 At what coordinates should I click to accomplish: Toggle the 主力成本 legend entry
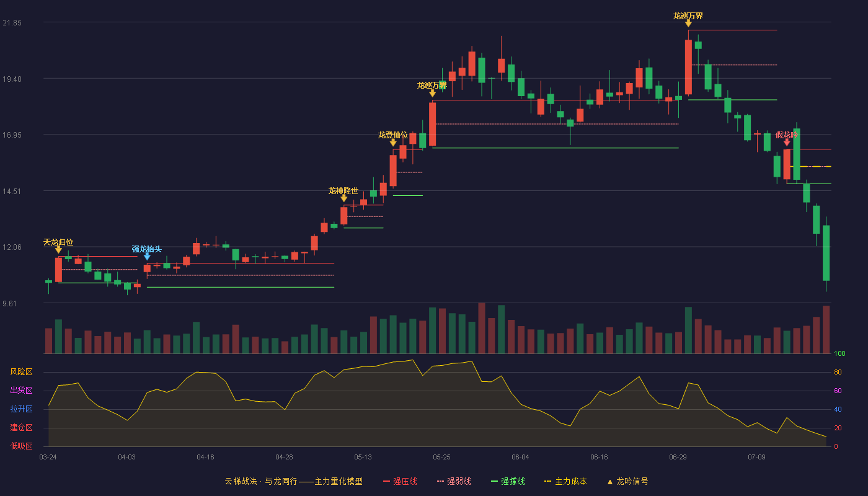[x=565, y=481]
